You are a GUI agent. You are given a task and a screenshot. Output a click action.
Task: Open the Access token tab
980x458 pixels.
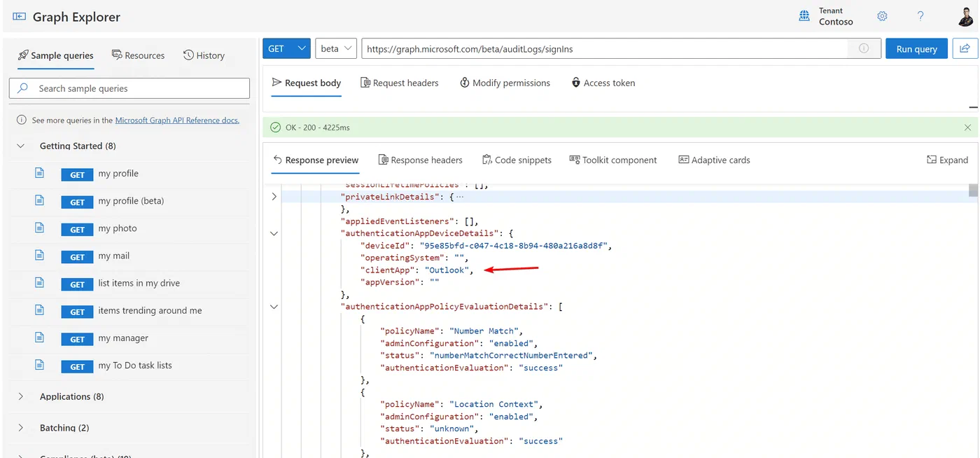pos(603,83)
